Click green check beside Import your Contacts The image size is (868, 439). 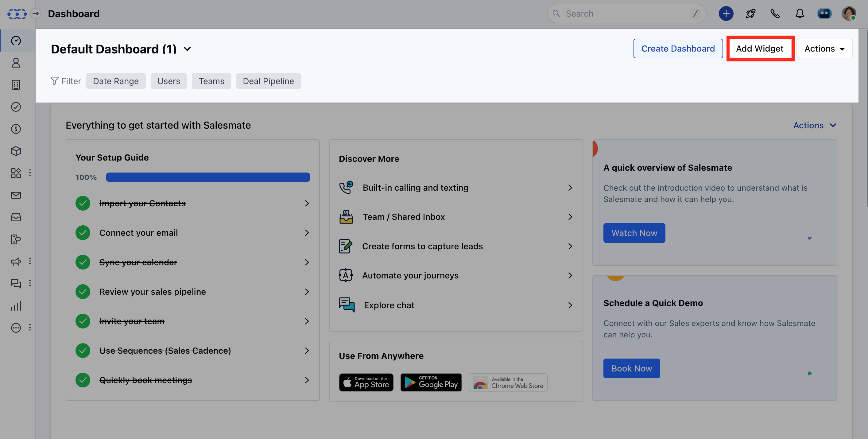(x=83, y=203)
